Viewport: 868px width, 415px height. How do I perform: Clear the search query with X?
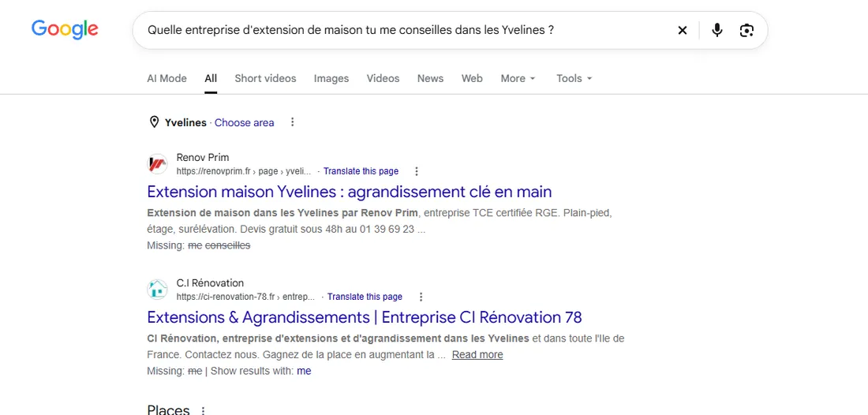682,31
